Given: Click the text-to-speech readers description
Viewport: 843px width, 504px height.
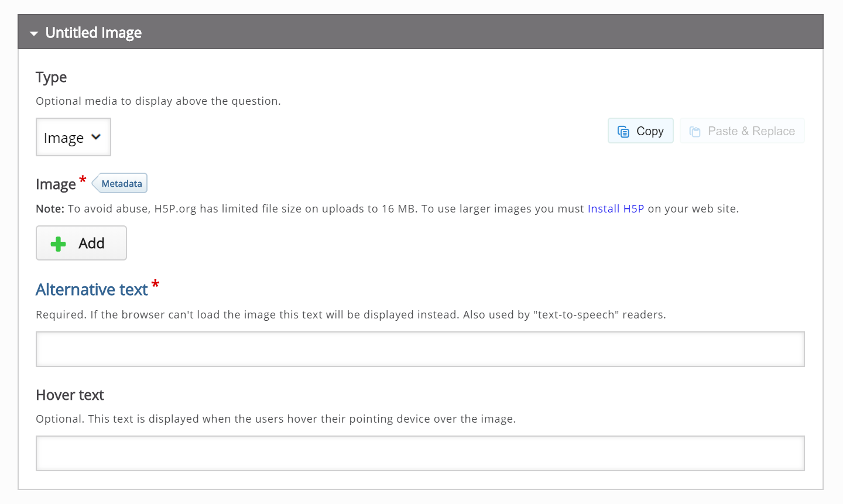Looking at the screenshot, I should click(351, 315).
